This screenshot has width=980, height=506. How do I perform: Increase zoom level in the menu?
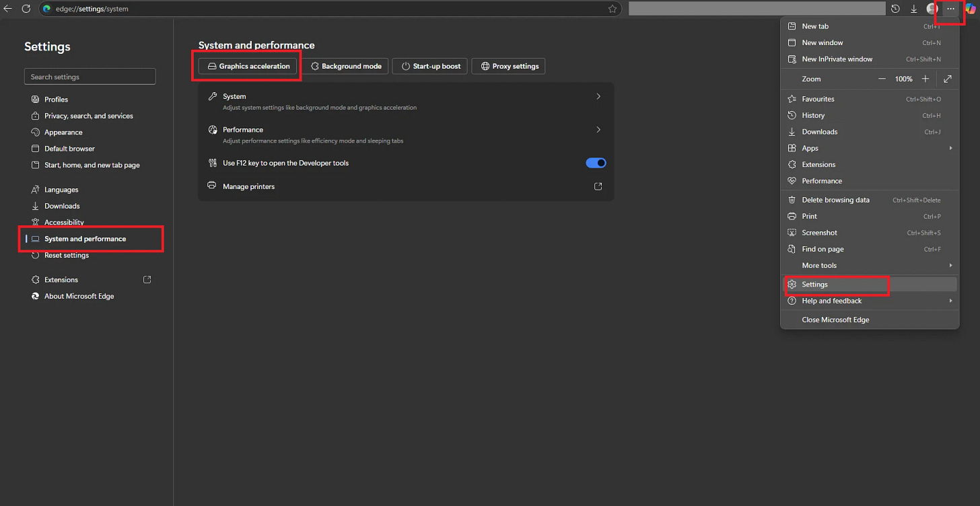click(925, 79)
